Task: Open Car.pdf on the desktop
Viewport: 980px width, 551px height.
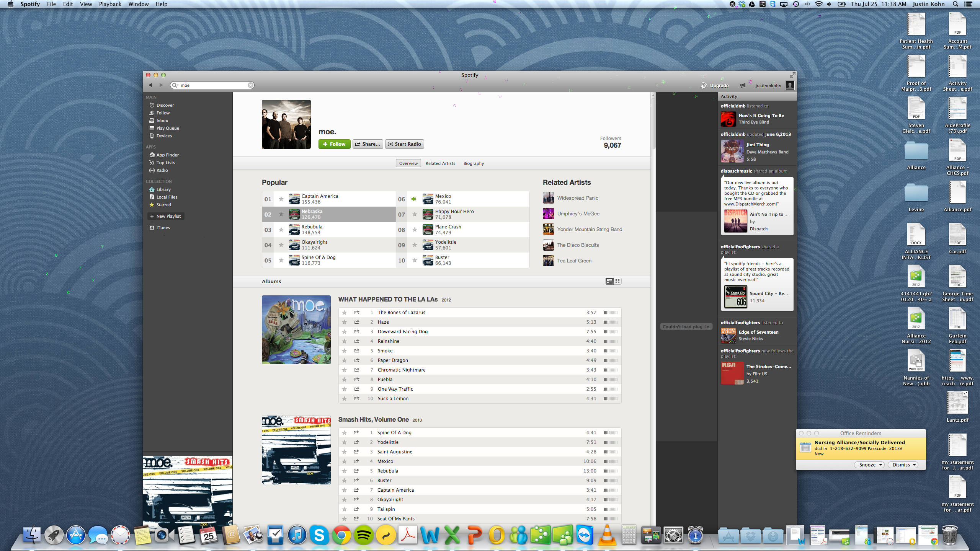Action: [x=957, y=239]
